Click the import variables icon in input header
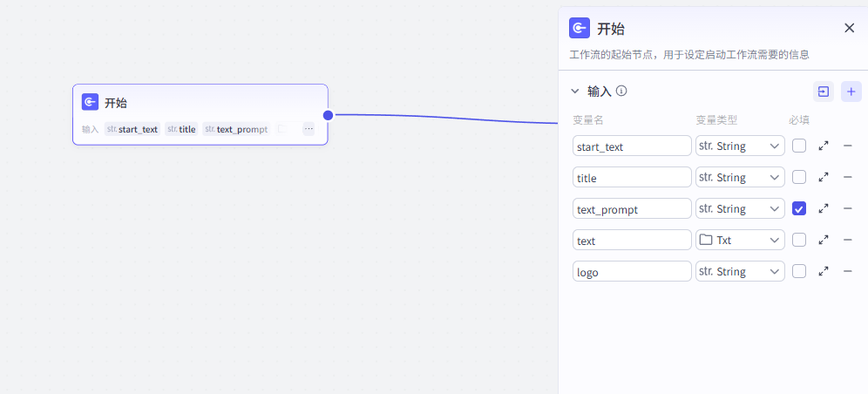868x394 pixels. tap(823, 92)
